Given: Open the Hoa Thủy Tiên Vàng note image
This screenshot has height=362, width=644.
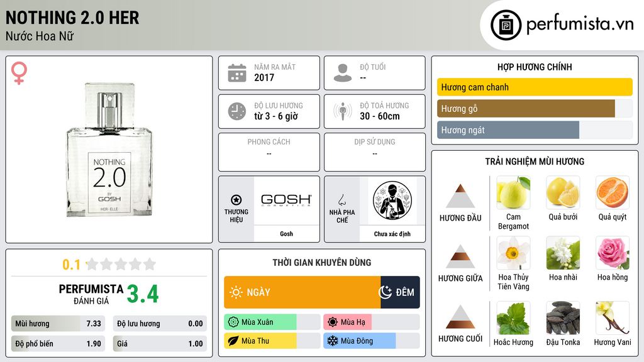Looking at the screenshot, I should 513,253.
